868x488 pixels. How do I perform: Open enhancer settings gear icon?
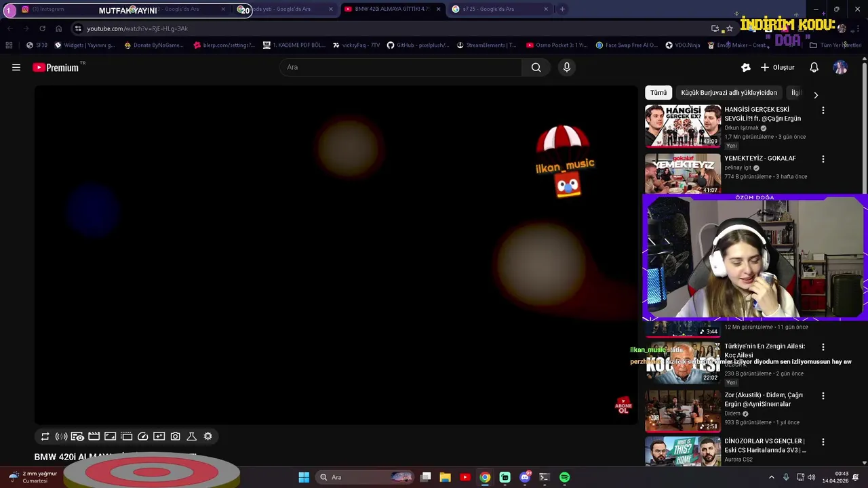click(x=208, y=436)
